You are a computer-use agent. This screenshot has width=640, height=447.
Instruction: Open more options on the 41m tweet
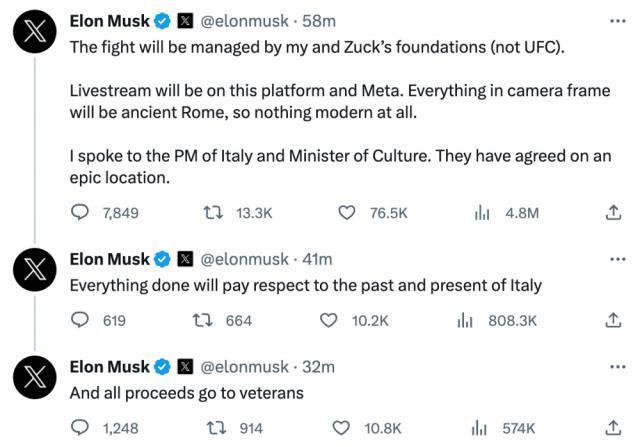click(x=614, y=259)
